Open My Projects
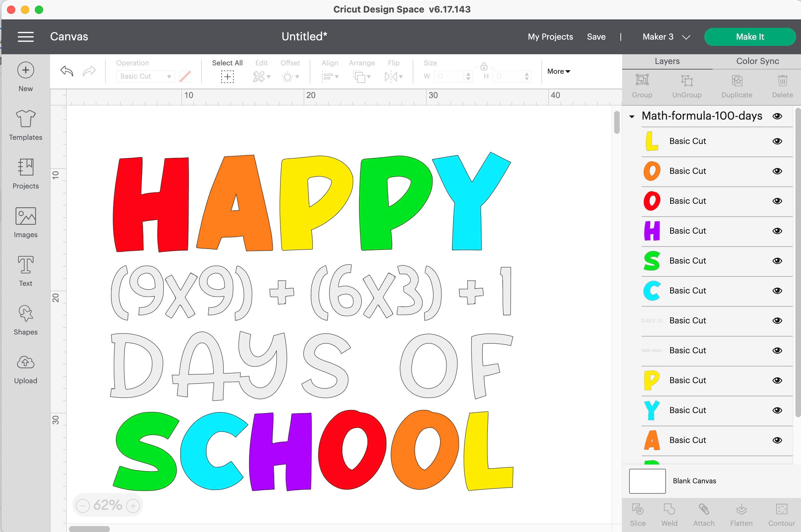Image resolution: width=801 pixels, height=532 pixels. pos(550,37)
